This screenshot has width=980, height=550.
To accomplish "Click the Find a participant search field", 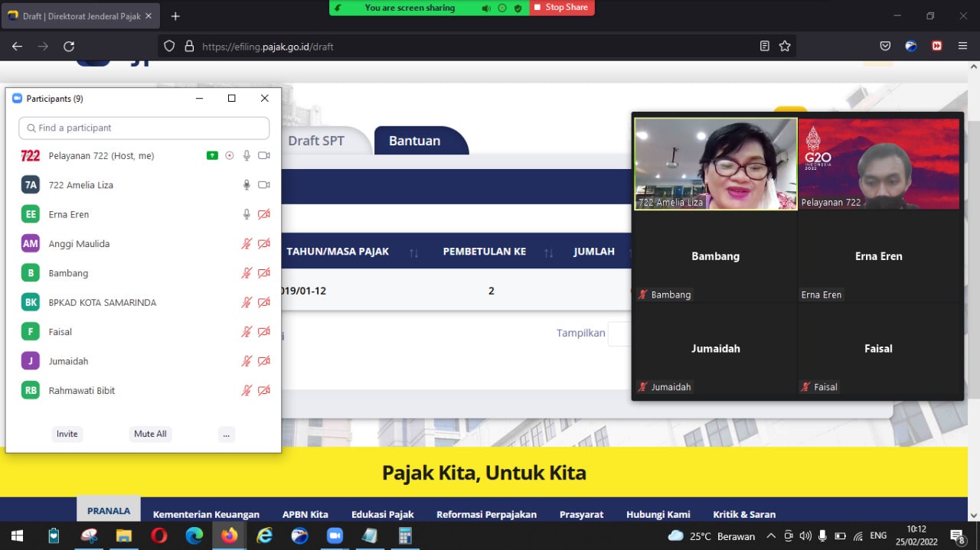I will 144,128.
